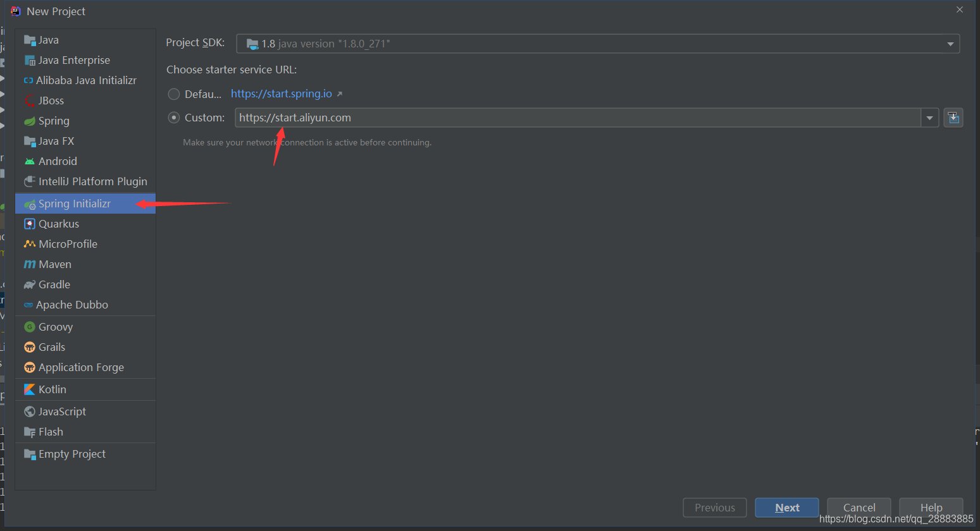Select the Android label text
The image size is (980, 531).
58,161
